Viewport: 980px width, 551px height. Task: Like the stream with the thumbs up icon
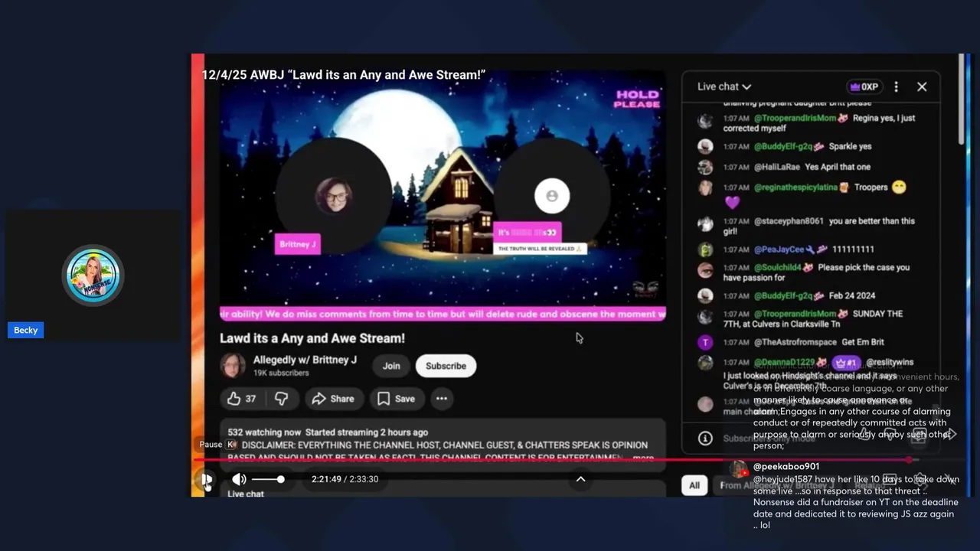(x=241, y=399)
